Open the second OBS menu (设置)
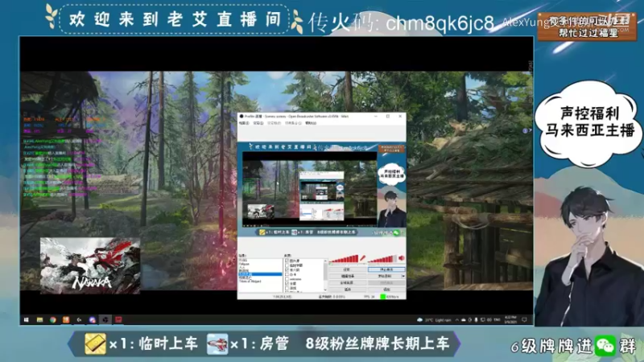644x362 pixels. click(258, 123)
